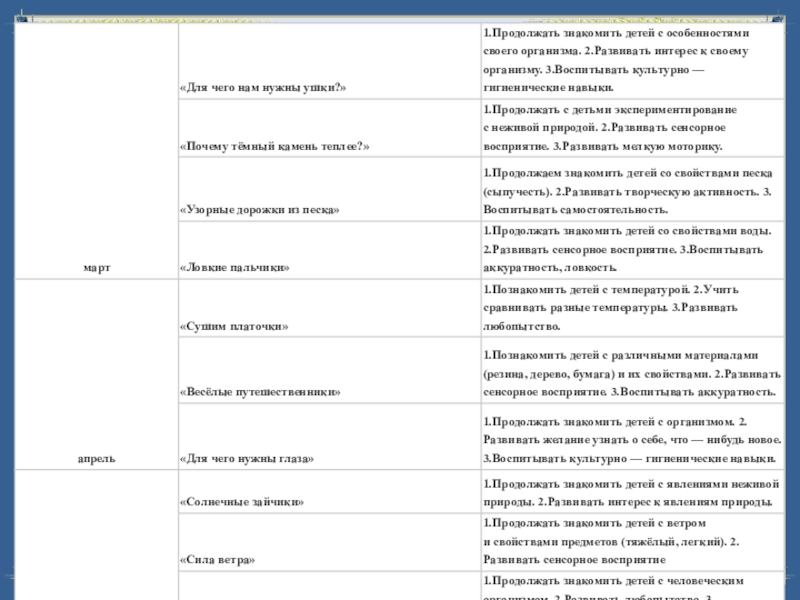Click goals text about особенностями своего организма
This screenshot has width=800, height=600.
click(x=616, y=60)
